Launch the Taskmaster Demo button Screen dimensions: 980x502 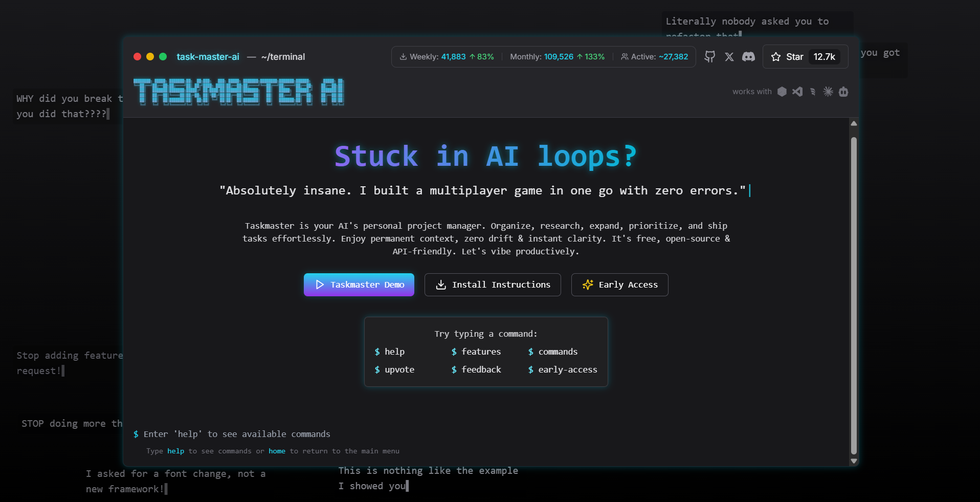click(359, 285)
